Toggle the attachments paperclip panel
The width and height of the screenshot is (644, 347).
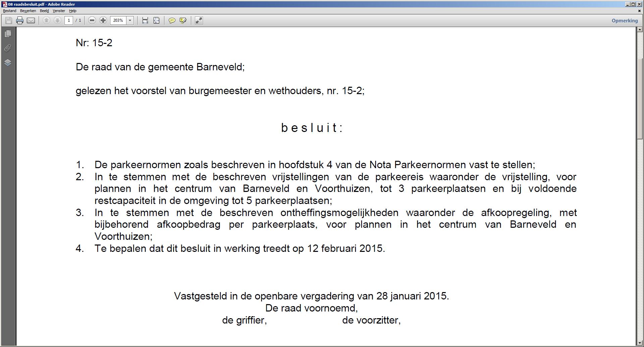point(8,48)
